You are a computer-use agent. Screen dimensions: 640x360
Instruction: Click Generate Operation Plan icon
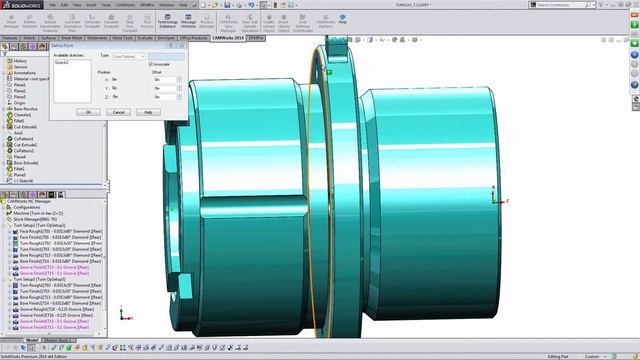click(x=72, y=23)
